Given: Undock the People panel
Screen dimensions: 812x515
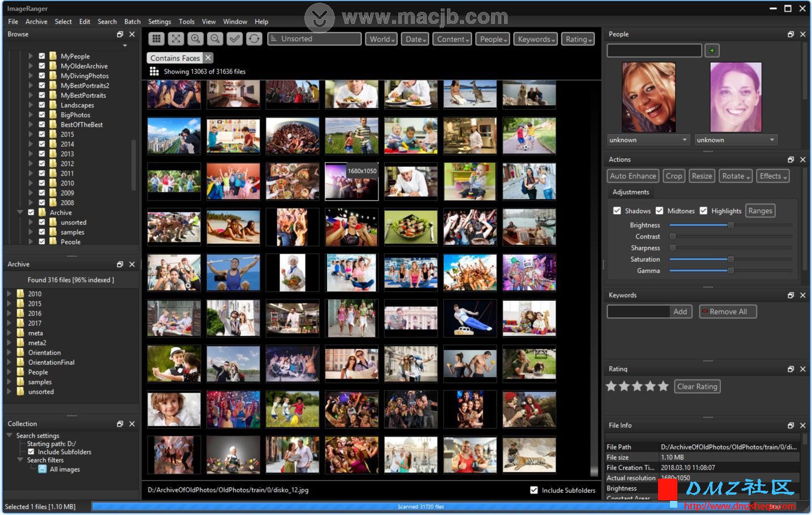Looking at the screenshot, I should (x=790, y=34).
